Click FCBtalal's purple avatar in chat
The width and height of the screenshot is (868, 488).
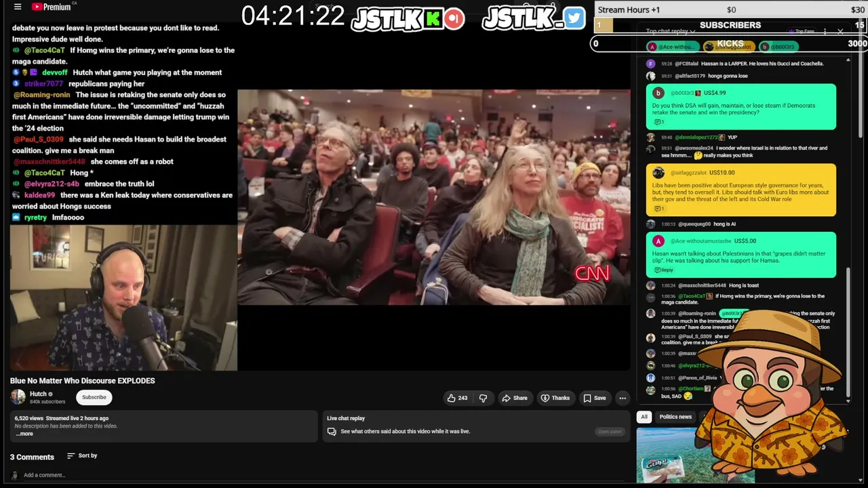coord(651,64)
